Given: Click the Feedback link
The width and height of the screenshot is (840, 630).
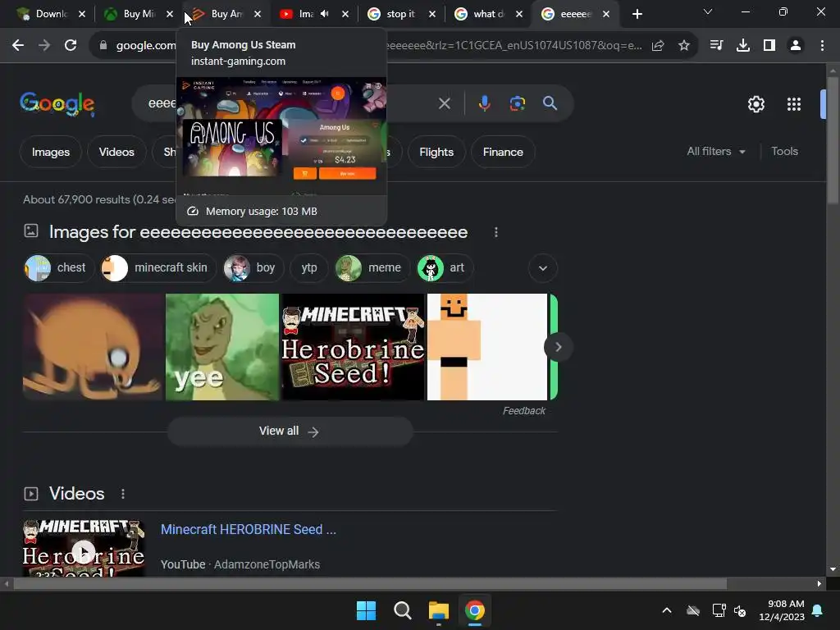Looking at the screenshot, I should pos(523,411).
